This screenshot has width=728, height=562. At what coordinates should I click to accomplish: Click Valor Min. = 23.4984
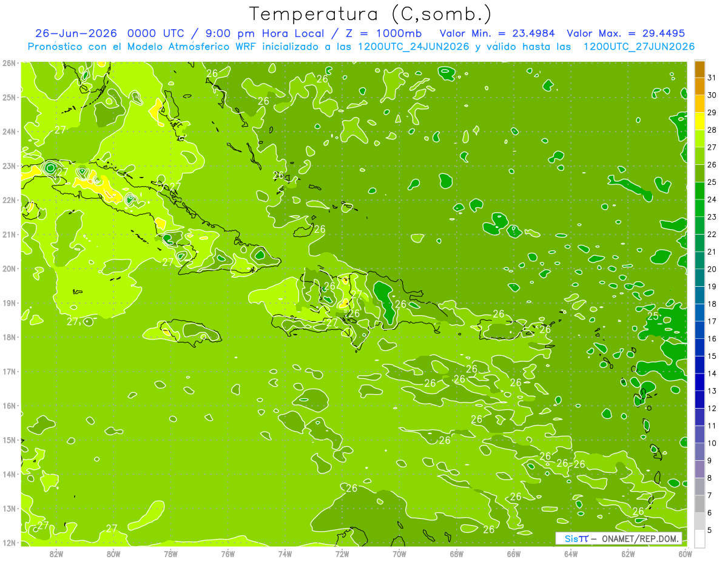tap(497, 33)
